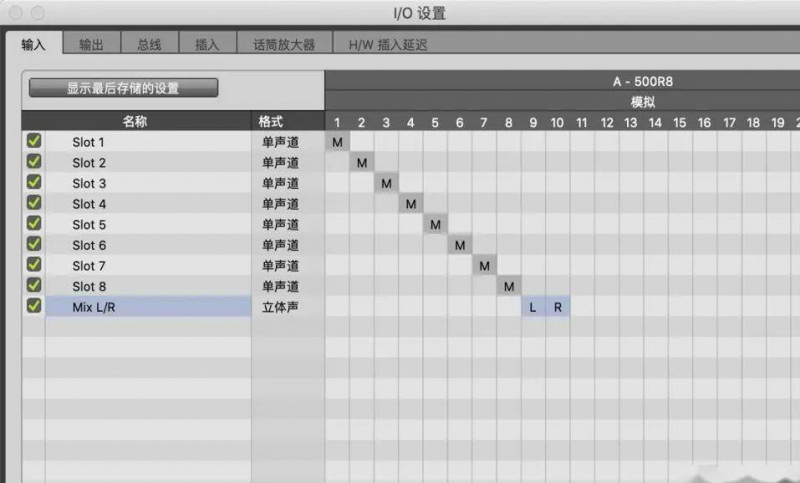The image size is (800, 483).
Task: Click the 名称 column header
Action: 135,121
